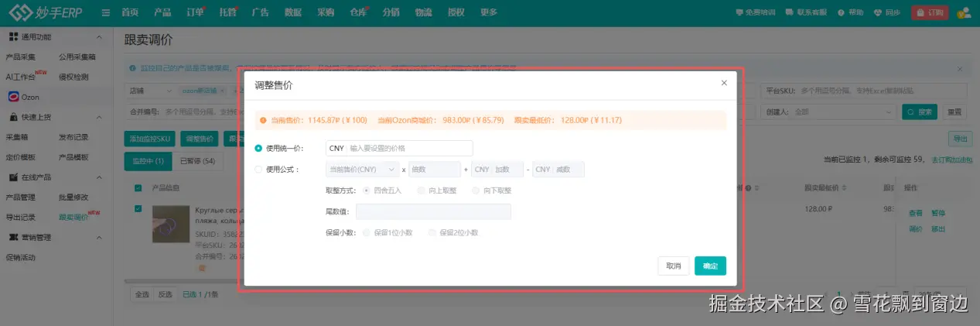This screenshot has height=326, width=980.
Task: Open the 物流 menu
Action: pyautogui.click(x=423, y=12)
